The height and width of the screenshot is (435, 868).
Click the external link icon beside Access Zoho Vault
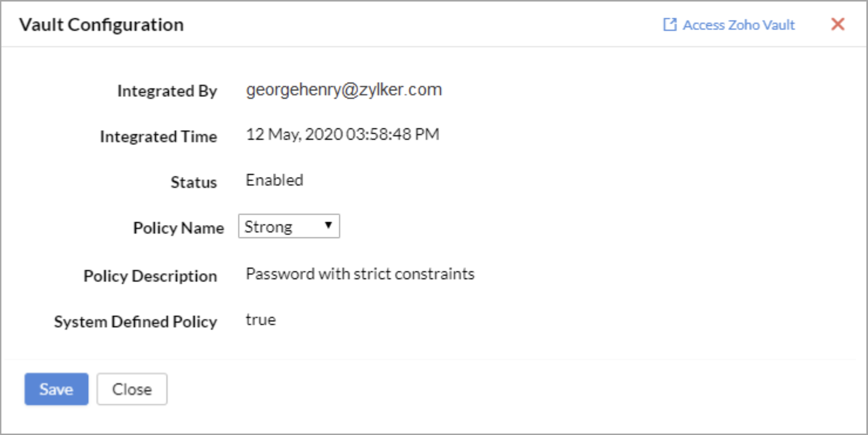point(669,25)
